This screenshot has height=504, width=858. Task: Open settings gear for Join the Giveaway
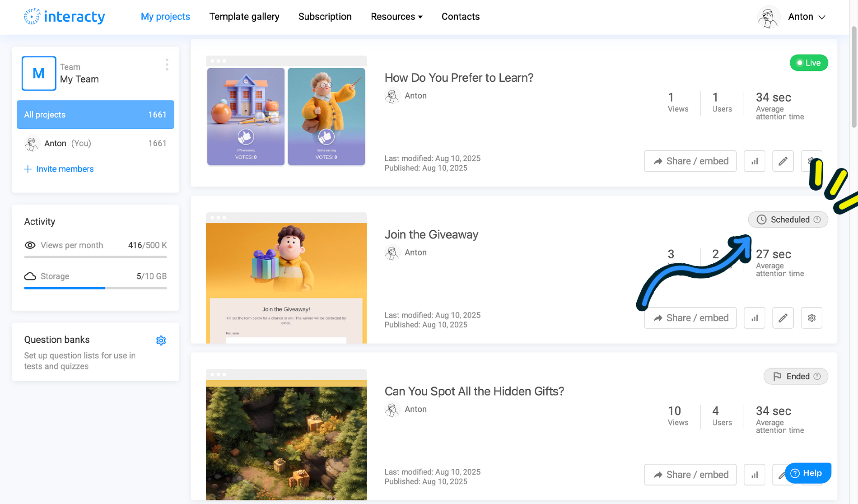click(x=811, y=318)
